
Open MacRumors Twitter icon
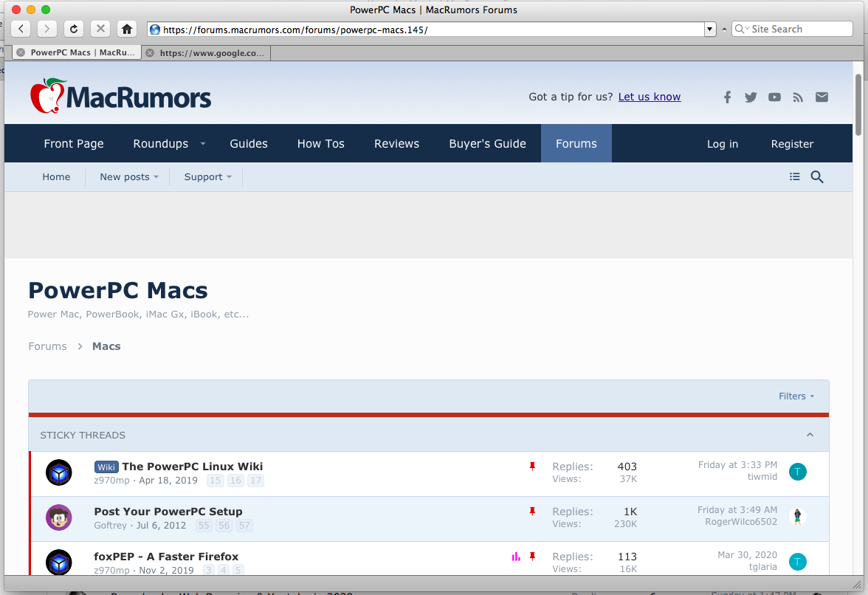751,97
